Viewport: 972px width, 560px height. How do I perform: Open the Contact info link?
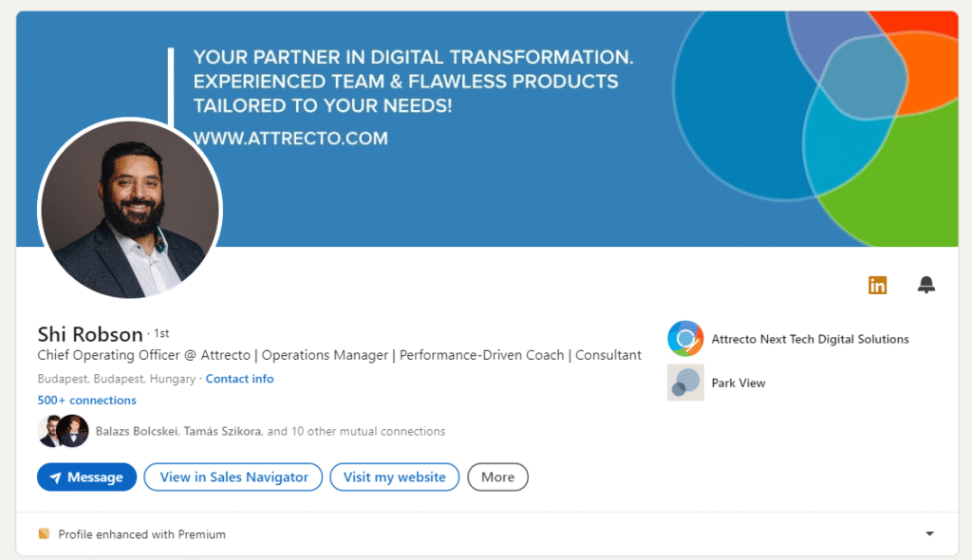coord(239,379)
